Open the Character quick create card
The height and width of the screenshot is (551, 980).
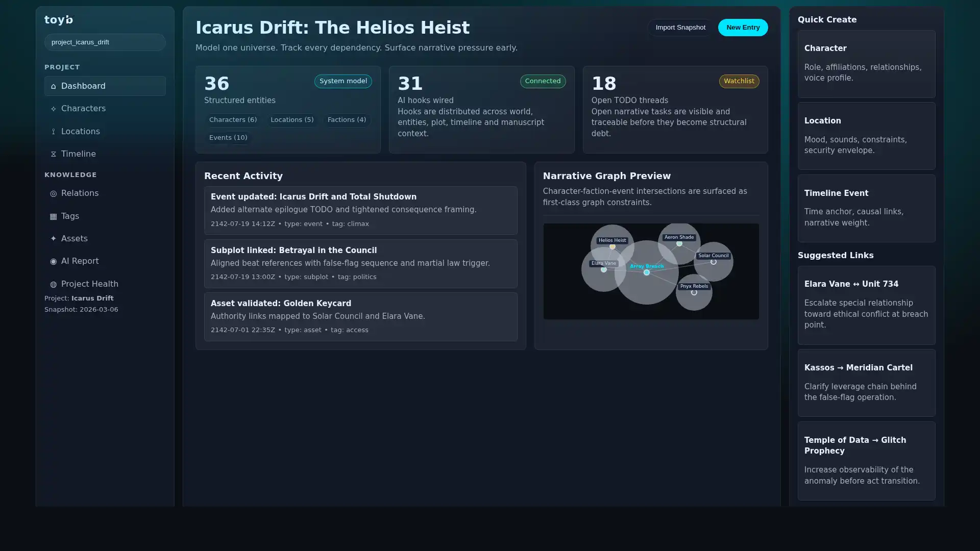(x=866, y=64)
